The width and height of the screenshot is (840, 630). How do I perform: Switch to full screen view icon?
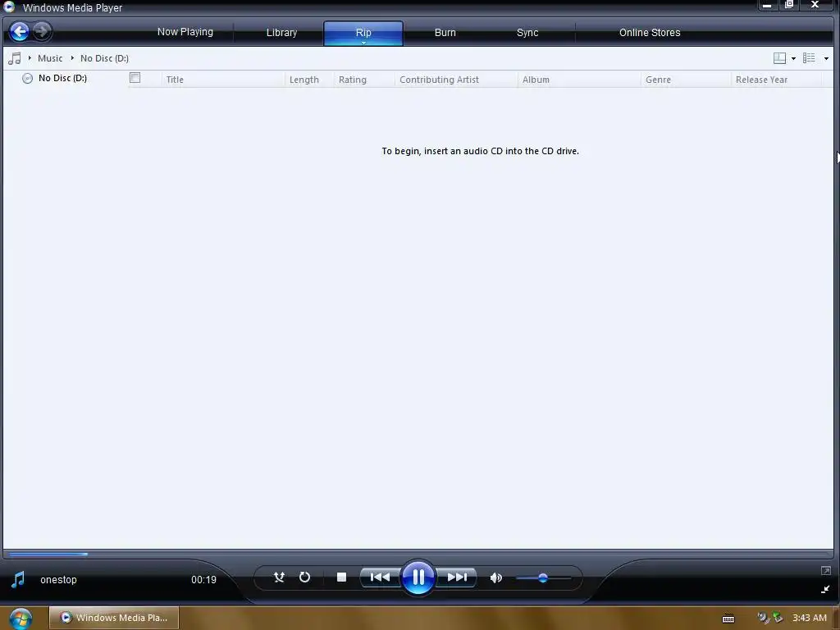[x=825, y=571]
